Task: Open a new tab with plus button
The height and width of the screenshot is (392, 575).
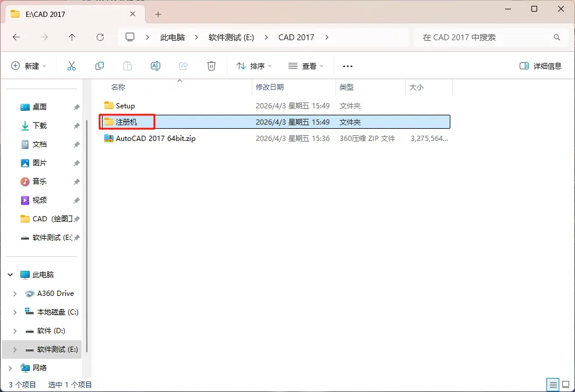Action: tap(158, 15)
